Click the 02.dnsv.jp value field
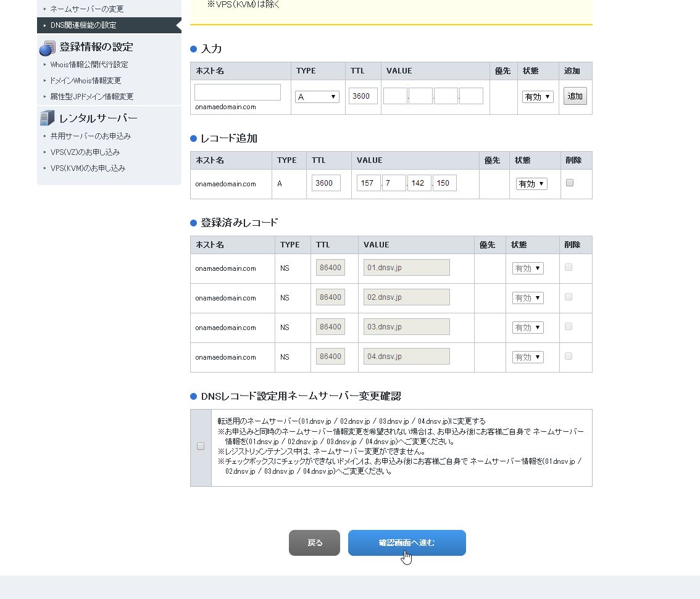 (x=406, y=297)
